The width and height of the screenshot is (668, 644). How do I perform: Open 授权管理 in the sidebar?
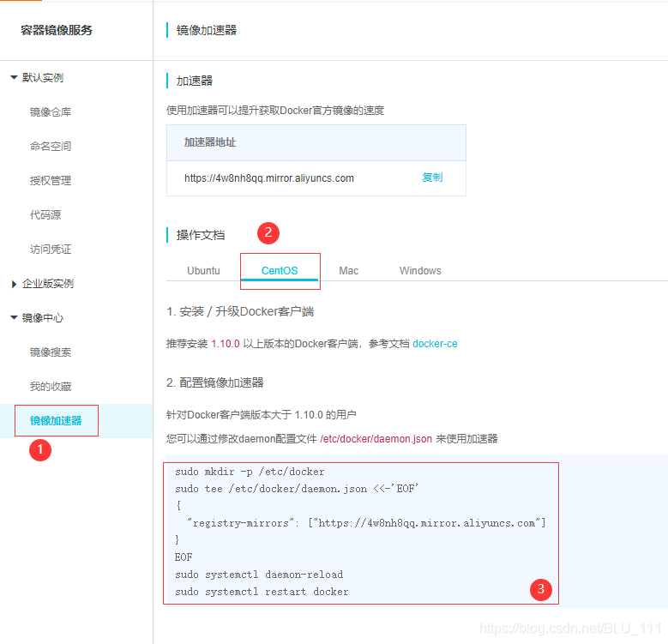(x=51, y=181)
